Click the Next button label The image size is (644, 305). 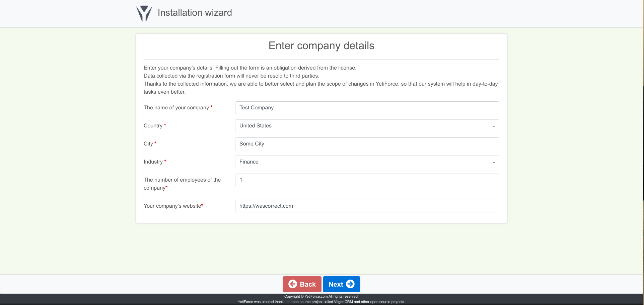click(336, 284)
